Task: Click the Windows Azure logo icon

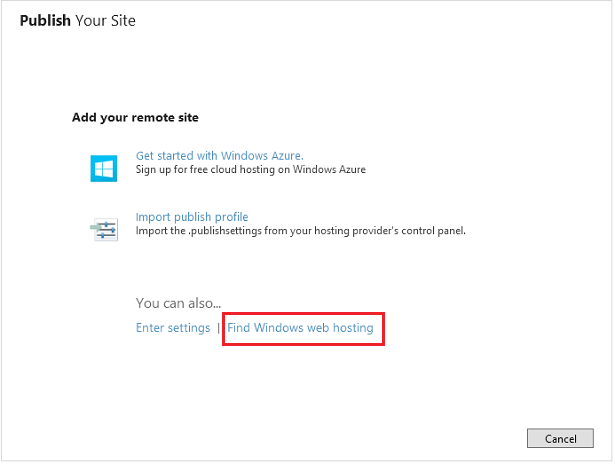Action: click(104, 167)
